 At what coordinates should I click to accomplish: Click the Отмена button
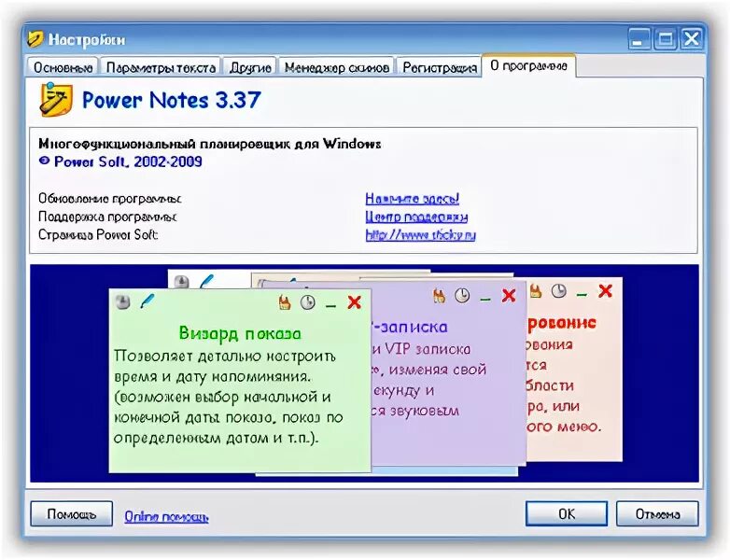point(657,514)
